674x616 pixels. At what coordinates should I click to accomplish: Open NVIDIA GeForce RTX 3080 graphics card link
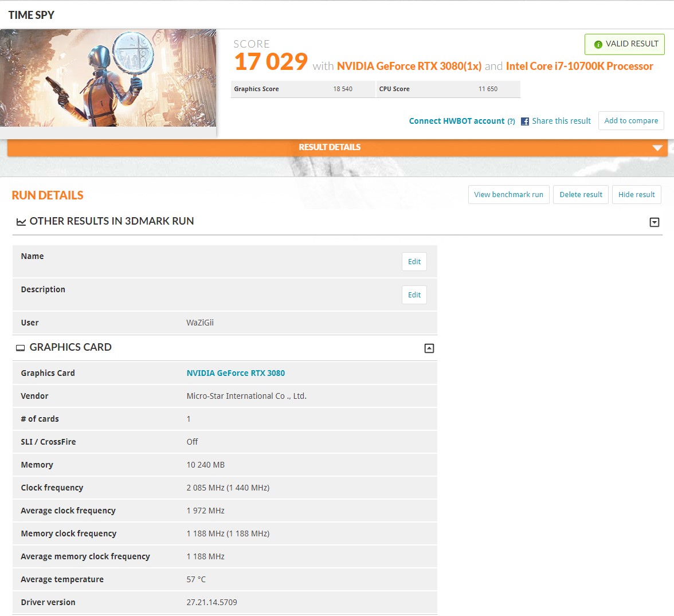[x=236, y=372]
